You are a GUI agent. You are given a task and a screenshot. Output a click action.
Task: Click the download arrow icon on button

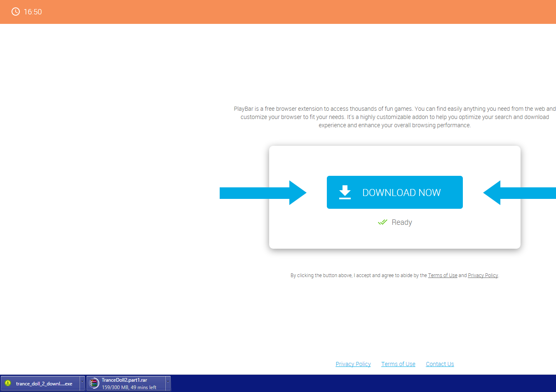(x=345, y=192)
